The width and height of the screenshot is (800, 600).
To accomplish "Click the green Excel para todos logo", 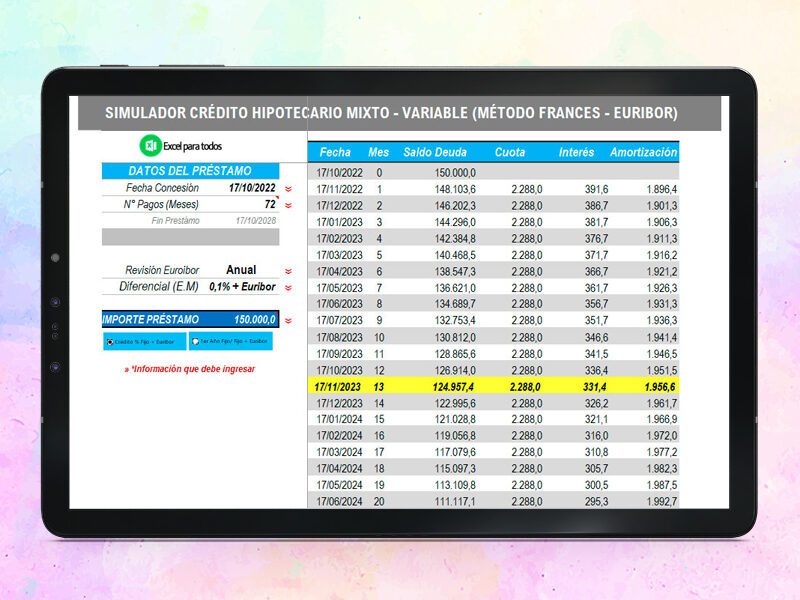I will [151, 146].
